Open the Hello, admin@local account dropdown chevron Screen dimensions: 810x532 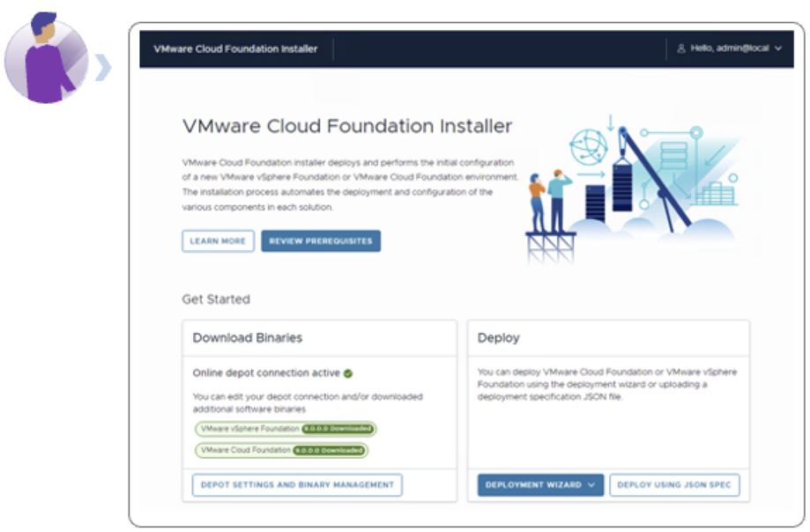[x=778, y=49]
